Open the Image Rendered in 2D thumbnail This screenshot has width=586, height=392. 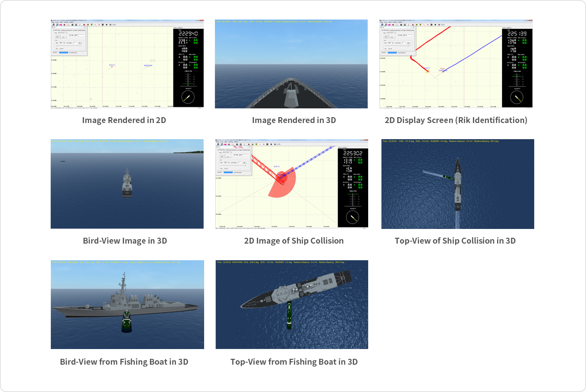pyautogui.click(x=127, y=63)
